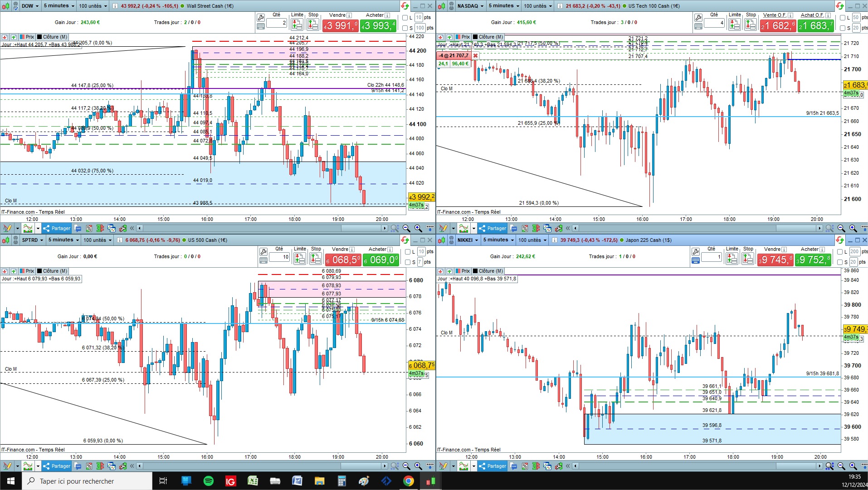
Task: Click the Qté quantity field on SPTRD panel
Action: pos(279,257)
